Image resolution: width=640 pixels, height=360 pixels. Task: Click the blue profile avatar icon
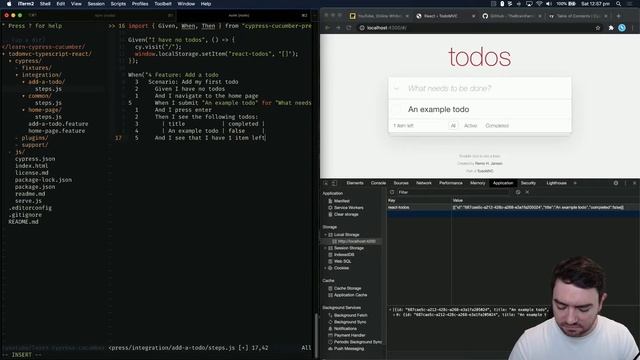[622, 28]
